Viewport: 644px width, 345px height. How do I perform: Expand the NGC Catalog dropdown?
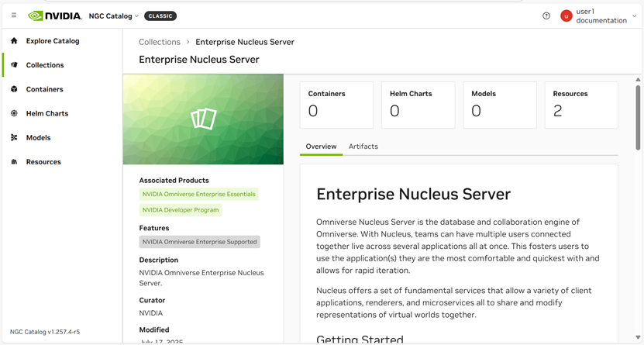114,16
